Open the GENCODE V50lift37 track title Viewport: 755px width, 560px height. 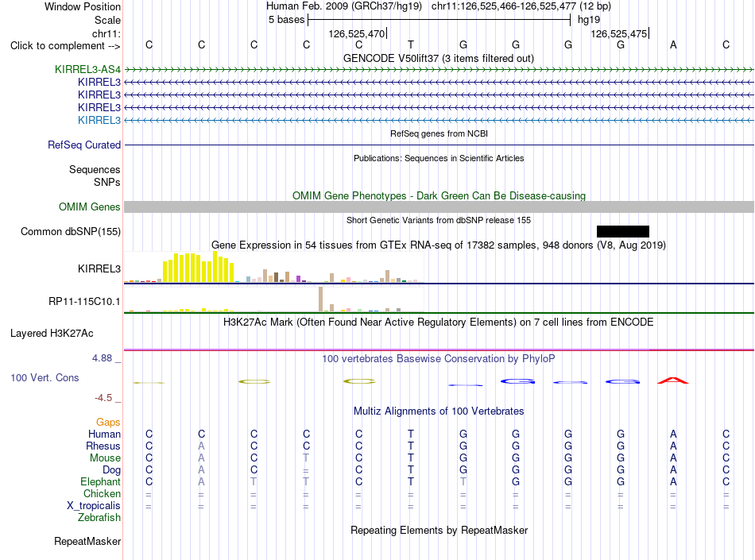[x=439, y=58]
